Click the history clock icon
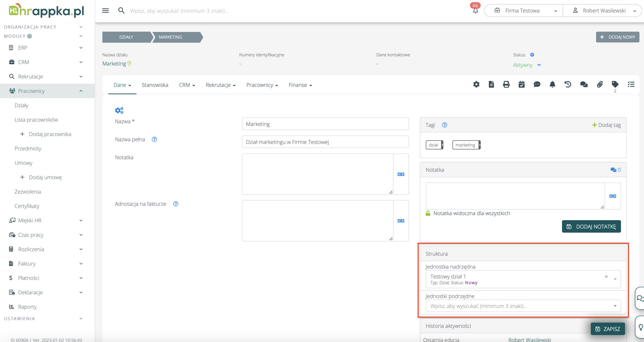Screen dimensions: 644x342 (568, 84)
